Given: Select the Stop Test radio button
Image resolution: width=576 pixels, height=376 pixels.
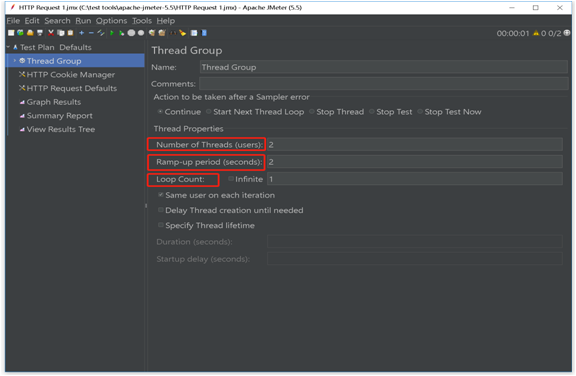Looking at the screenshot, I should (372, 111).
